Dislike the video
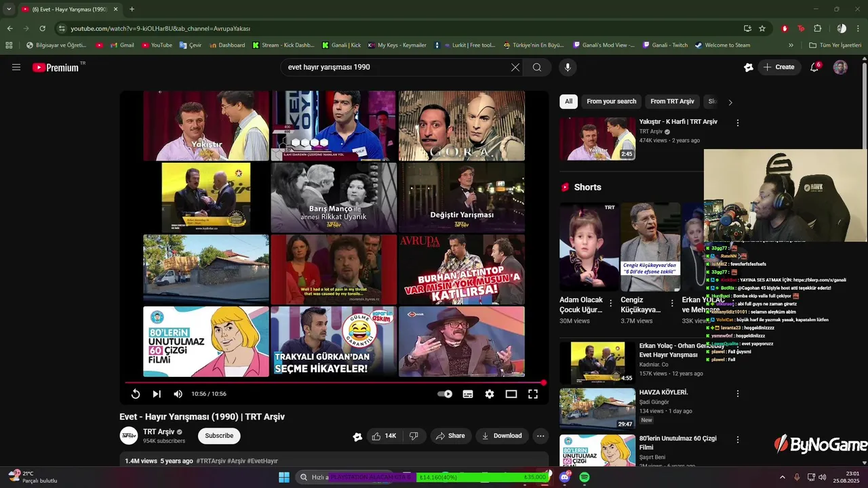868x488 pixels. (x=414, y=436)
